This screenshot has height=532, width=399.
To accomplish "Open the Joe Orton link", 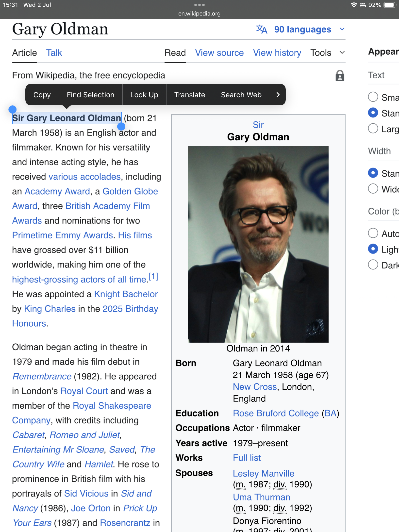I will [91, 508].
